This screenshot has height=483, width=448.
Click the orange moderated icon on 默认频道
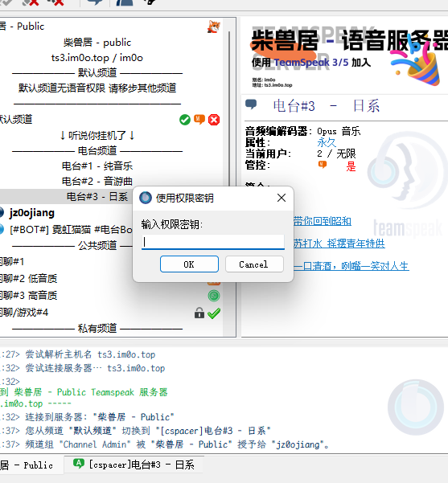(199, 119)
